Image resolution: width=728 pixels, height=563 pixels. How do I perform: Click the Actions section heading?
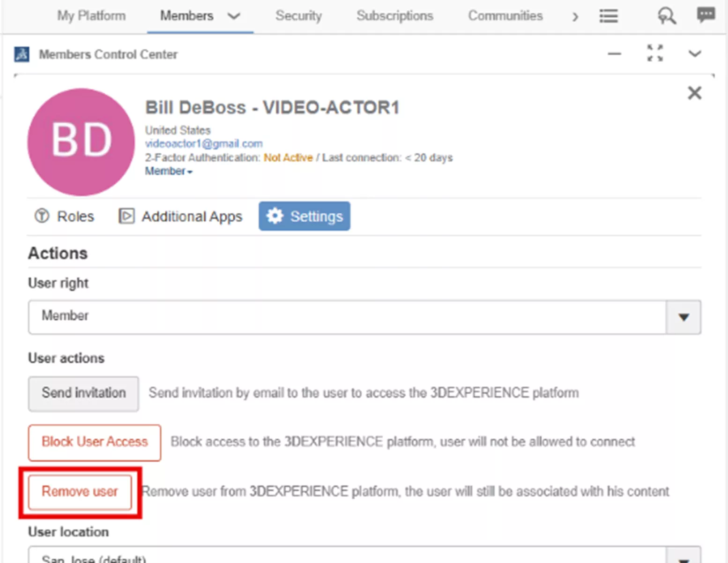tap(58, 253)
